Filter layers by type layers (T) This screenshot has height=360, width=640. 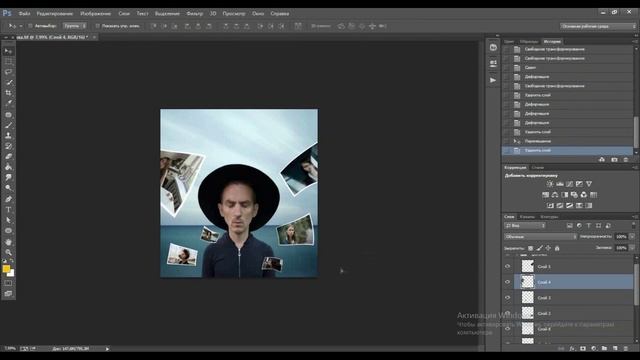point(589,226)
